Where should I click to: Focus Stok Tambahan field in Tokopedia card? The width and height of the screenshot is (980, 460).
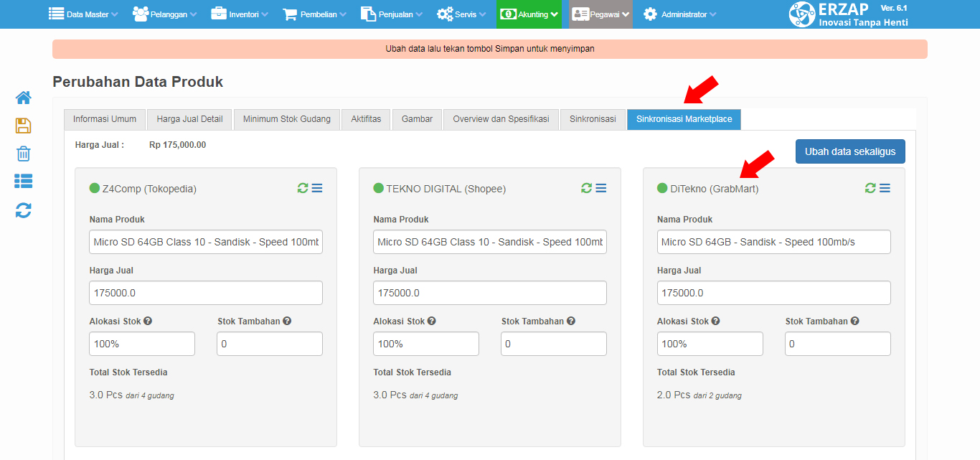click(270, 344)
